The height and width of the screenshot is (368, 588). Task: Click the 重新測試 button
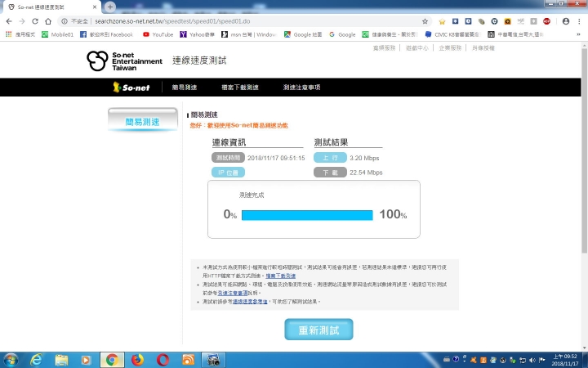click(x=318, y=330)
